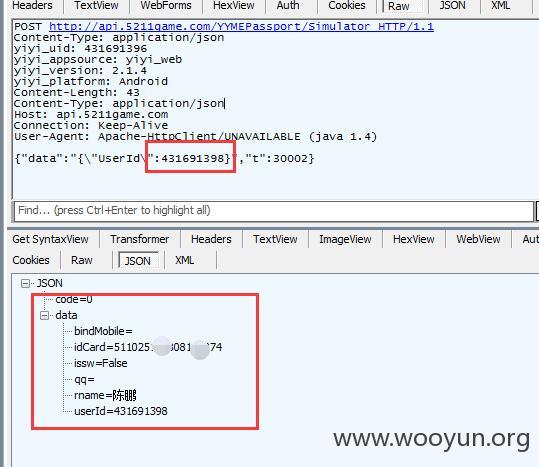539x467 pixels.
Task: Select the qq= tree row
Action: click(84, 379)
